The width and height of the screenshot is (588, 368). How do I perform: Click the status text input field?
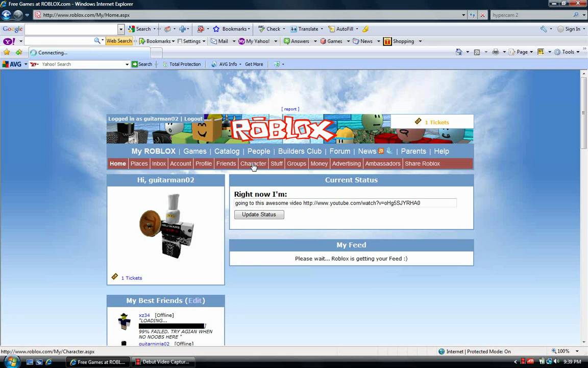tap(345, 203)
